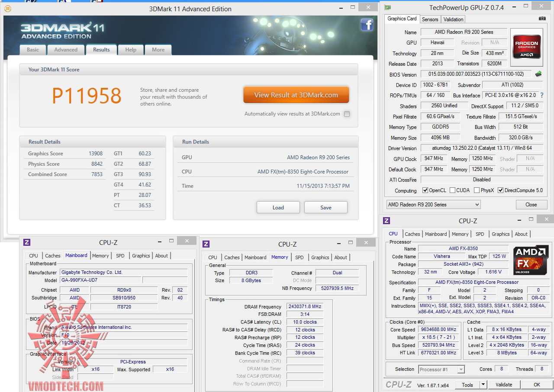Click the Bus Interface question mark icon
The image size is (554, 392).
[x=541, y=95]
